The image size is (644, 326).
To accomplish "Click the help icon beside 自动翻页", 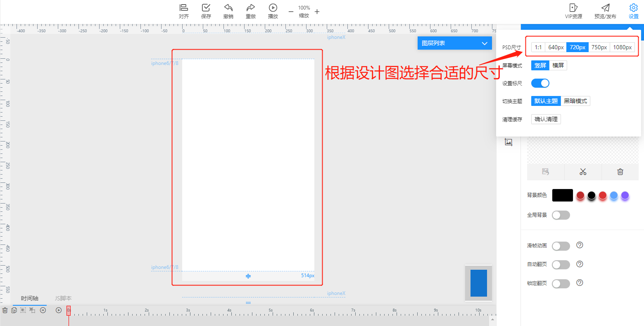I will (x=580, y=264).
